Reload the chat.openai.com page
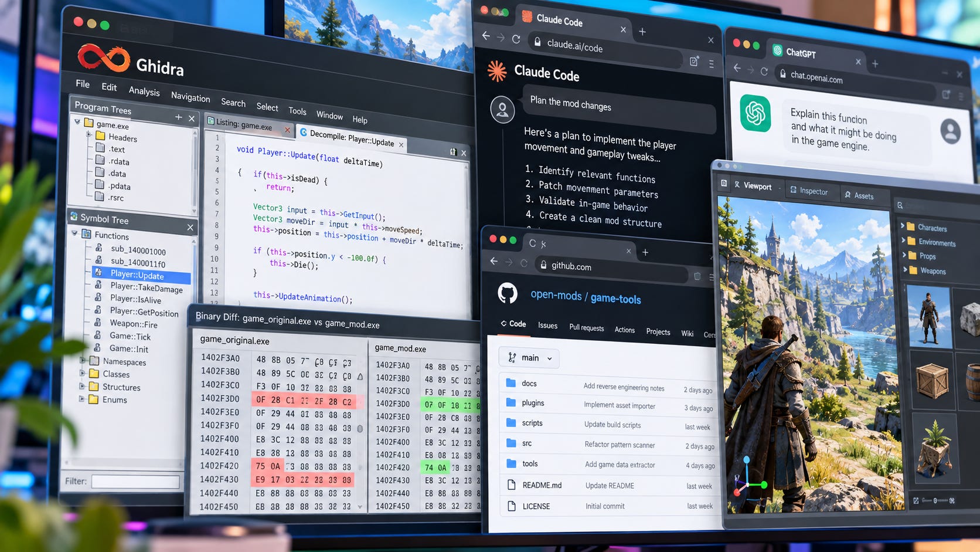Screen dimensions: 980x552 point(764,71)
